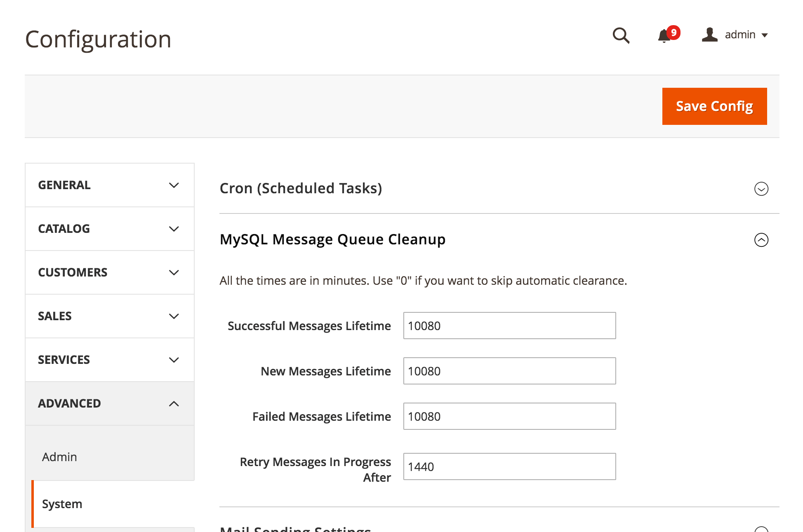Collapse the MySQL Message Queue Cleanup section

click(x=761, y=240)
